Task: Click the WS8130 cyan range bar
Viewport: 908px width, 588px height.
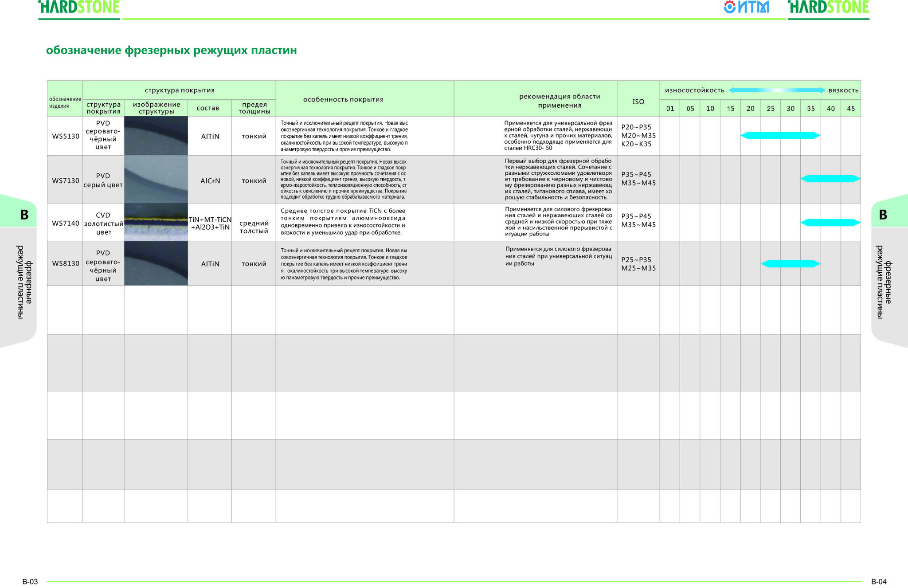Action: [x=791, y=264]
